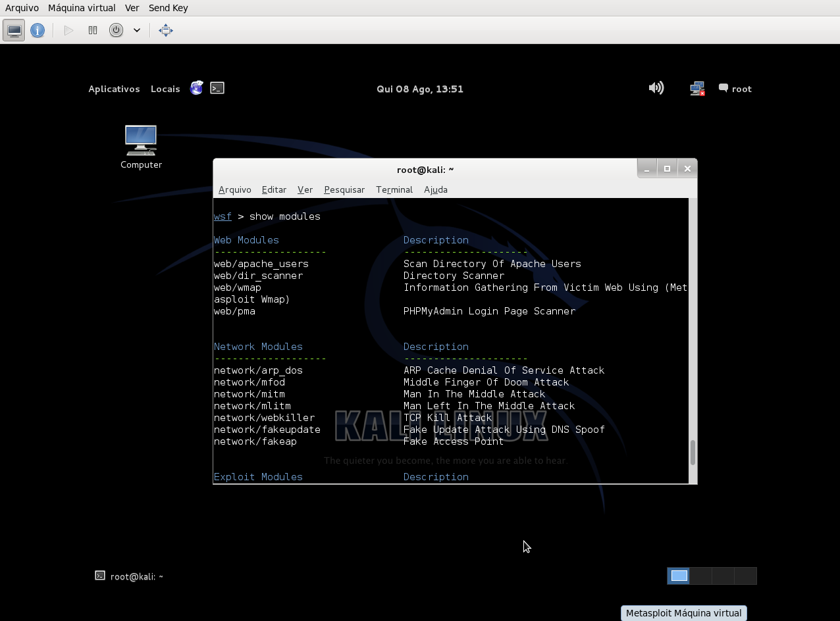The image size is (840, 621).
Task: Click the 'web/dir_scanner' module line
Action: click(258, 276)
